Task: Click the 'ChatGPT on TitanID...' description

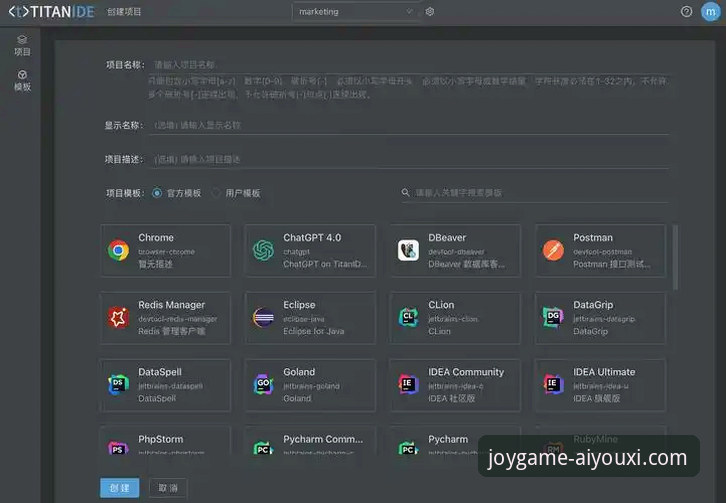Action: [325, 264]
